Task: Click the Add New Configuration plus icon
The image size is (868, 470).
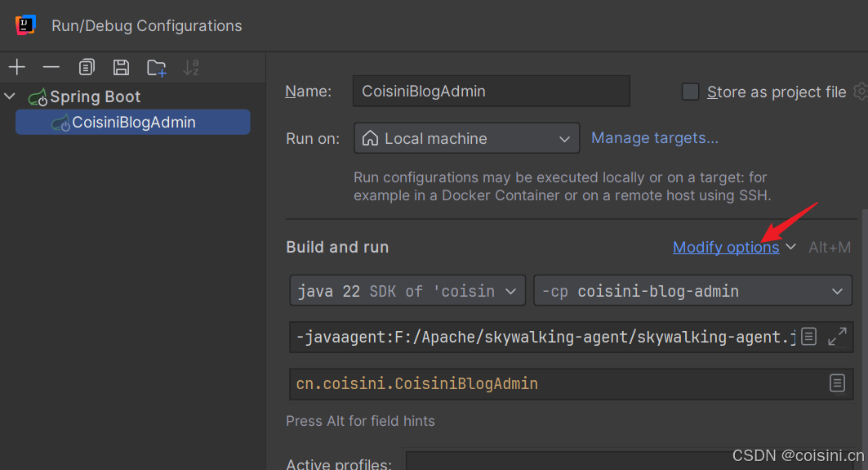Action: [17, 67]
